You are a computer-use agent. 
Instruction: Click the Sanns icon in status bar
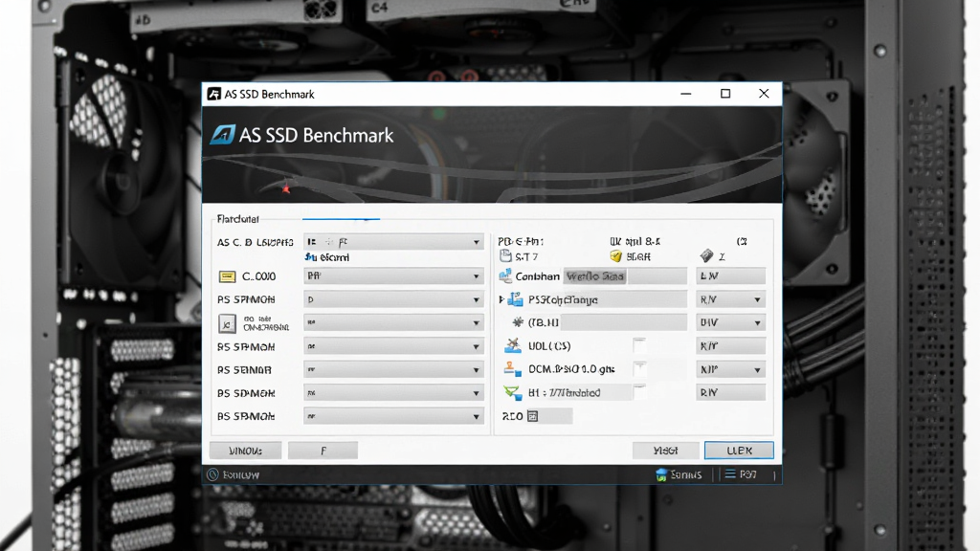pyautogui.click(x=661, y=474)
